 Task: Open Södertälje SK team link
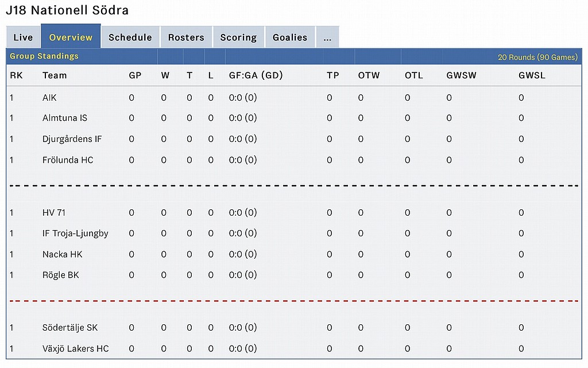click(x=70, y=327)
